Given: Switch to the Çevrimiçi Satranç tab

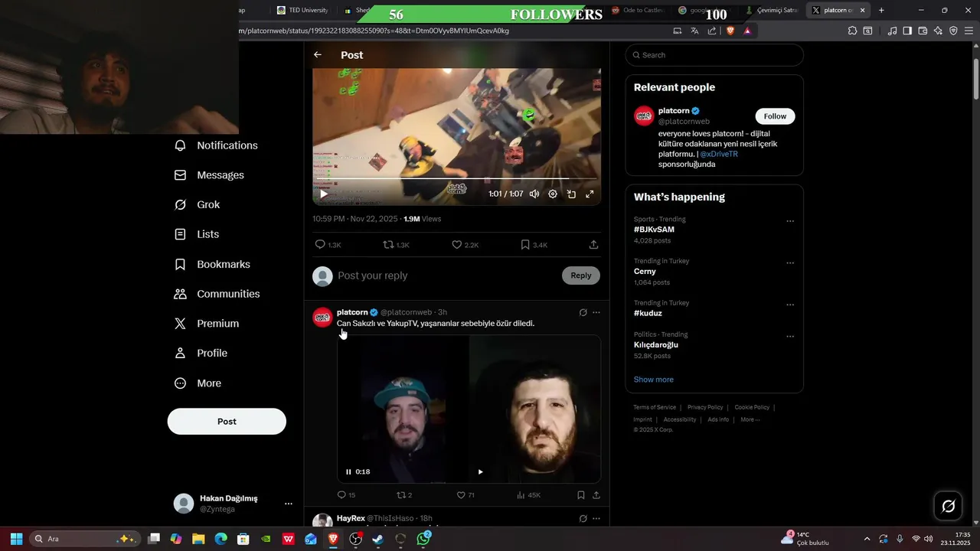Looking at the screenshot, I should pos(772,10).
